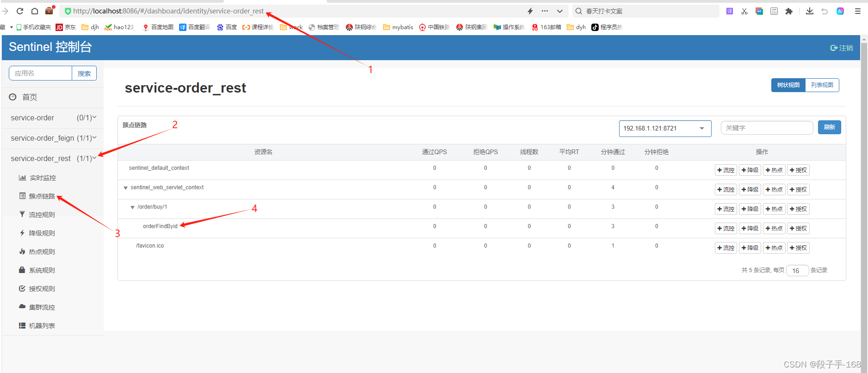Open 系统规则 in the sidebar
The height and width of the screenshot is (373, 868).
[37, 270]
